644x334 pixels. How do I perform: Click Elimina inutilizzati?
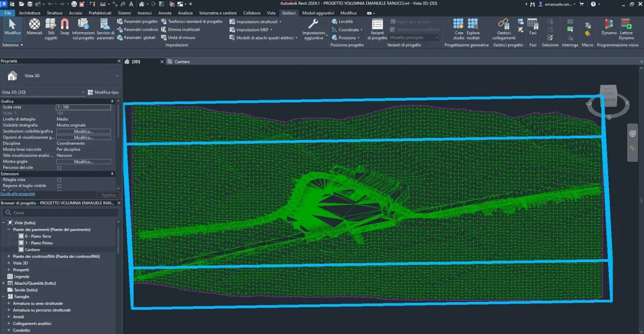click(180, 29)
